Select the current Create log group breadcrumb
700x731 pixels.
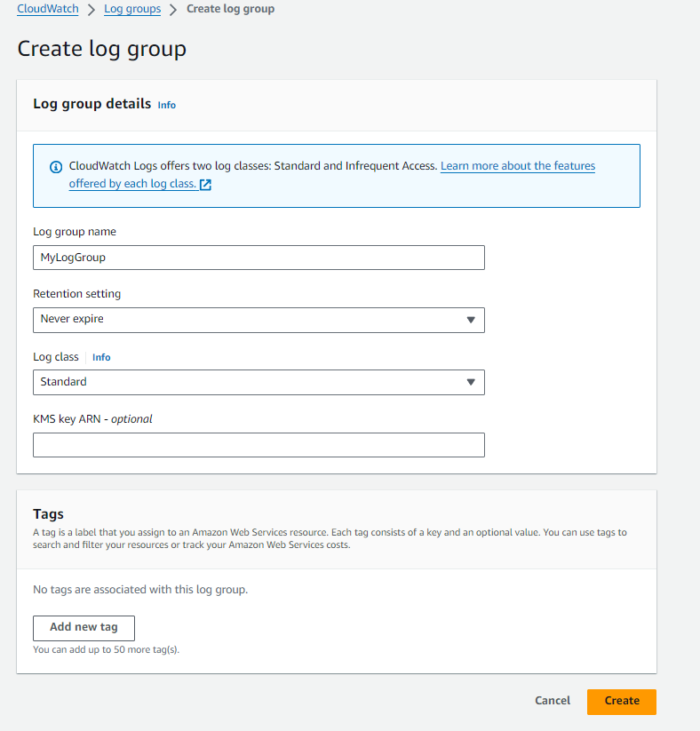click(230, 9)
